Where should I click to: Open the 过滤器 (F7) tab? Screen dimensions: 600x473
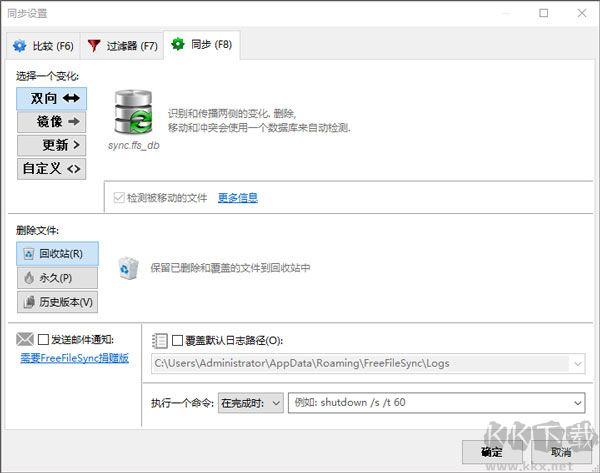click(x=122, y=46)
